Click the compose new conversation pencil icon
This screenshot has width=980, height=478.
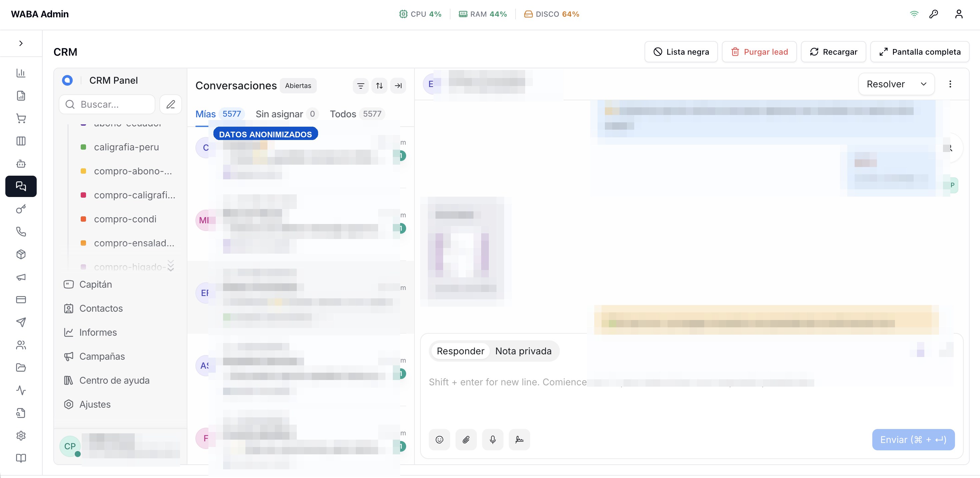pos(170,104)
